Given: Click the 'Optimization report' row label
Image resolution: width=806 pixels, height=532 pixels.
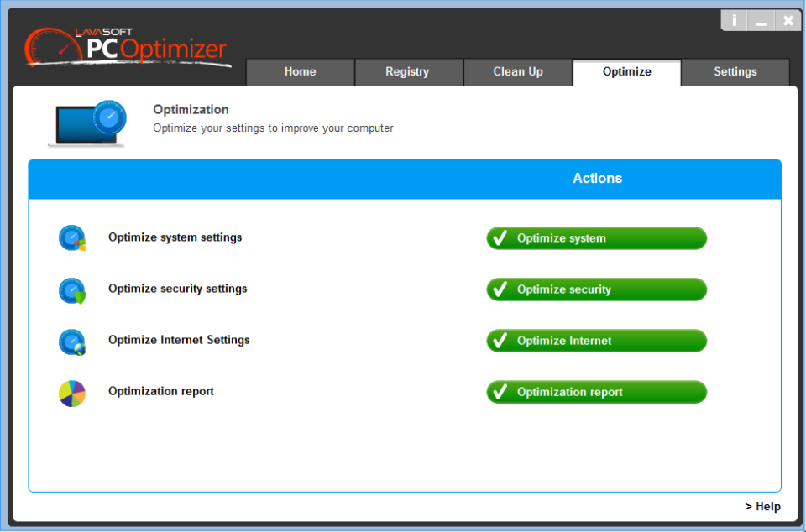Looking at the screenshot, I should click(x=161, y=391).
